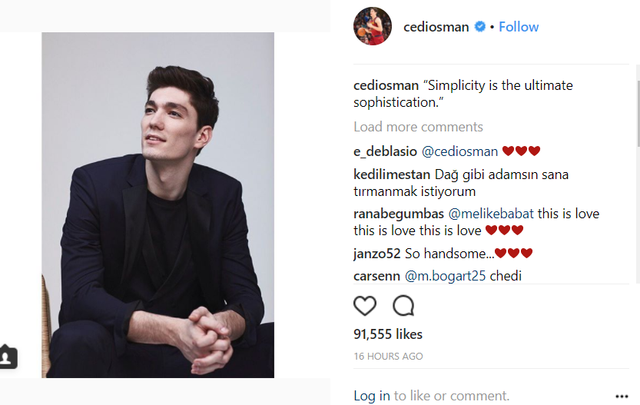The height and width of the screenshot is (405, 640).
Task: Click the 16 hours ago timestamp
Action: pos(388,356)
